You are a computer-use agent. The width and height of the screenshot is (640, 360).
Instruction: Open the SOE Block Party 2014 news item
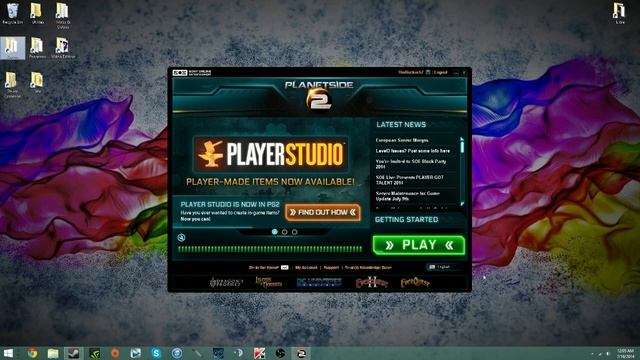[x=411, y=164]
